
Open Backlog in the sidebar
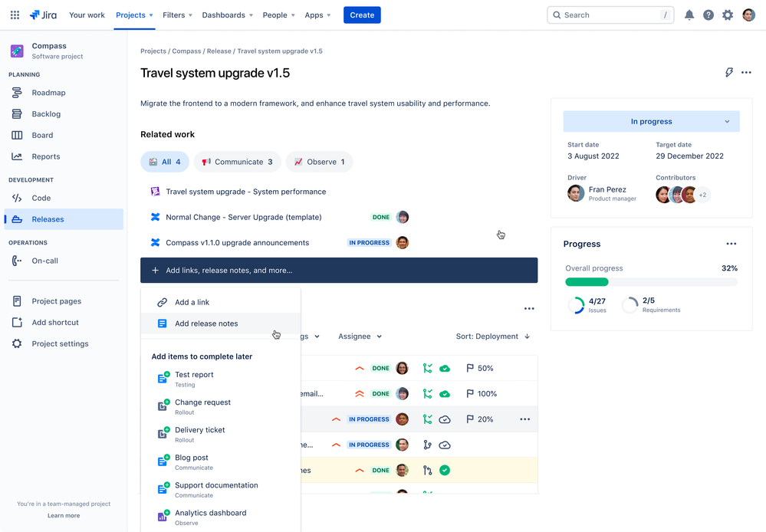click(64, 113)
